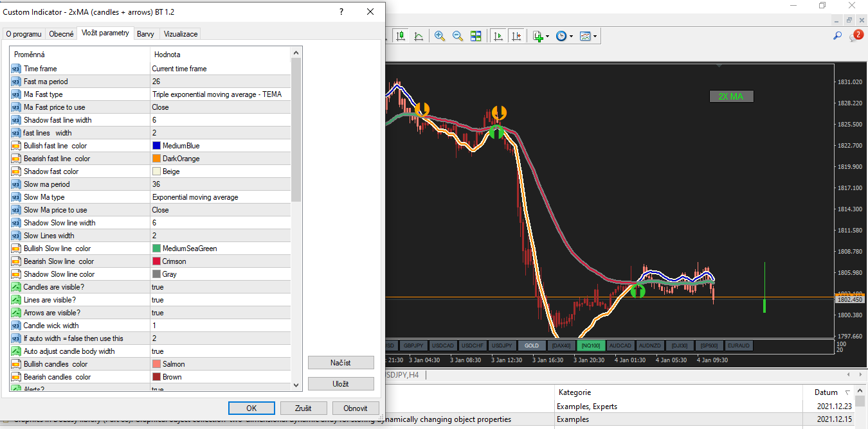Image resolution: width=868 pixels, height=429 pixels.
Task: Open chat notifications with red badge
Action: pyautogui.click(x=856, y=36)
